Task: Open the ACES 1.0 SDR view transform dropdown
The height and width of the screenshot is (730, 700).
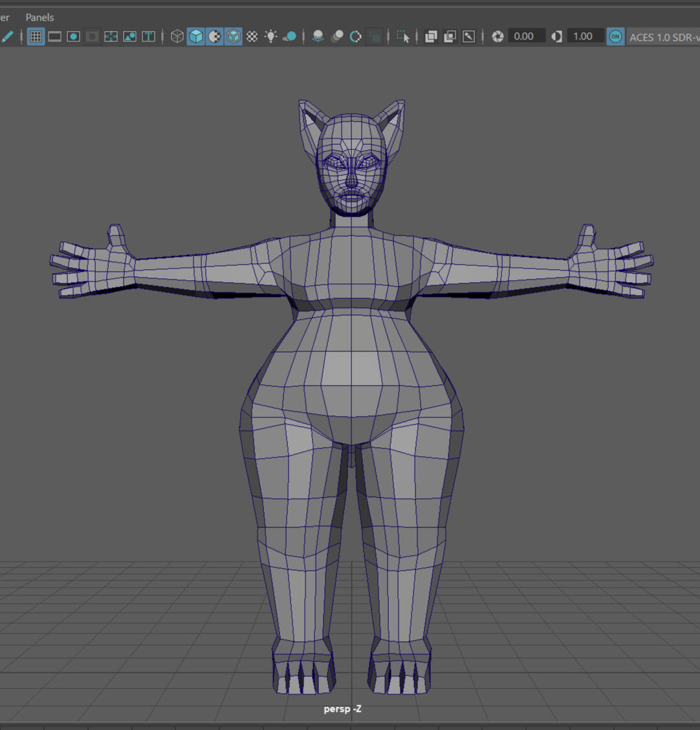Action: (663, 36)
